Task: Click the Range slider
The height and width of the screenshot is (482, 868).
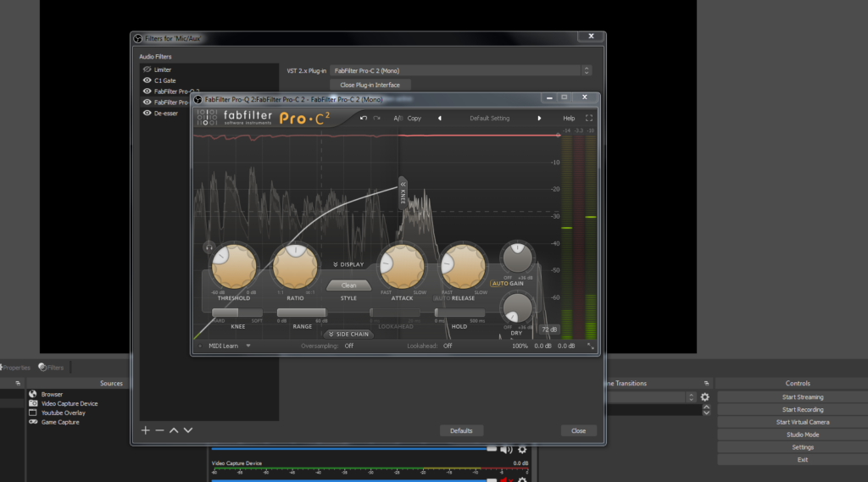Action: point(302,313)
